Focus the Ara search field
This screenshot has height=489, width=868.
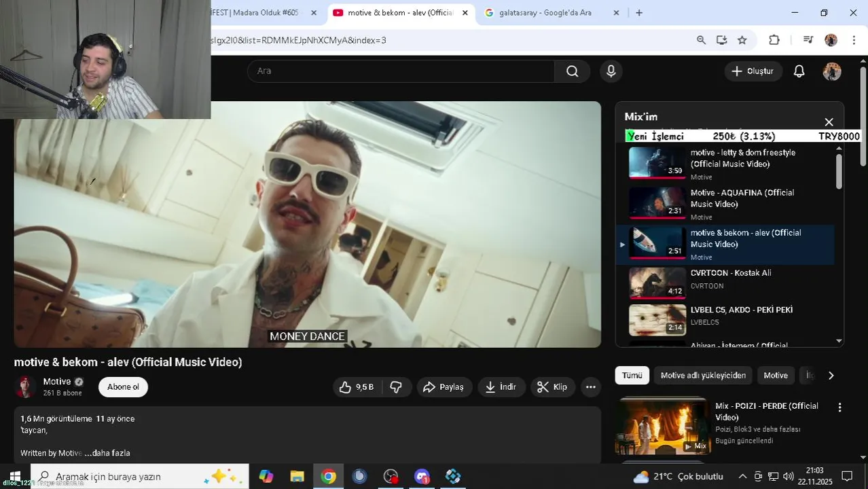[x=401, y=71]
